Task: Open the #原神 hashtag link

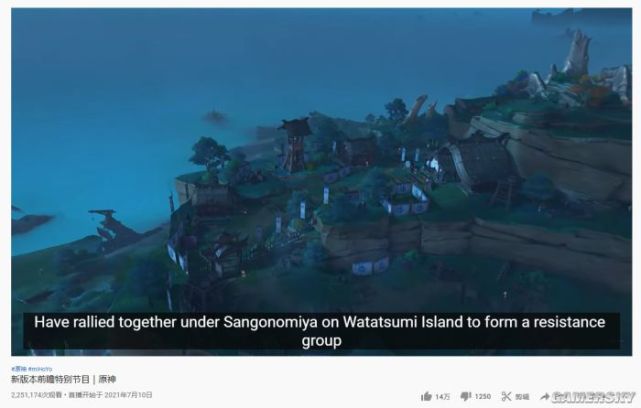Action: (x=19, y=369)
